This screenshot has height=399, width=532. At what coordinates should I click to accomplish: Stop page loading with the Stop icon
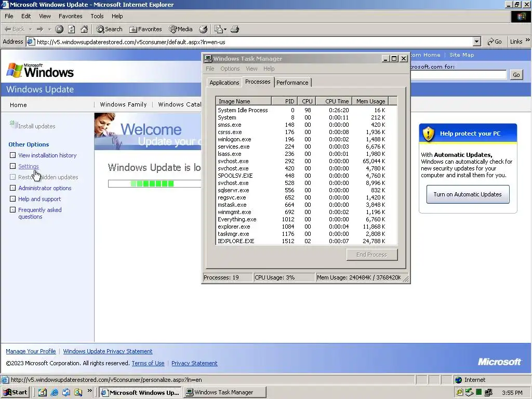tap(59, 29)
